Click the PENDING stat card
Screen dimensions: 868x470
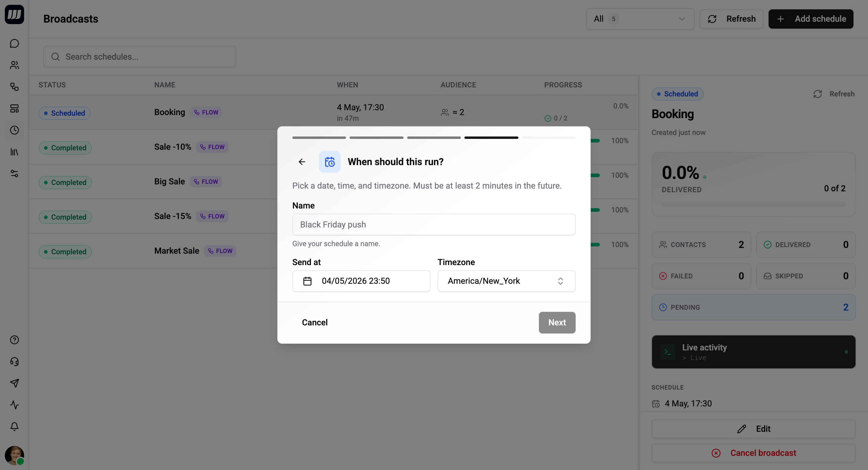pyautogui.click(x=753, y=307)
